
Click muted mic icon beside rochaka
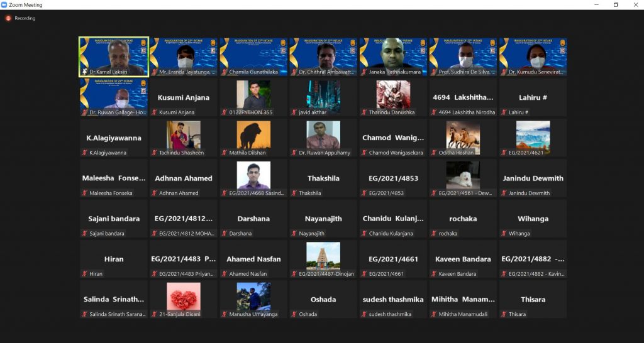coord(434,234)
